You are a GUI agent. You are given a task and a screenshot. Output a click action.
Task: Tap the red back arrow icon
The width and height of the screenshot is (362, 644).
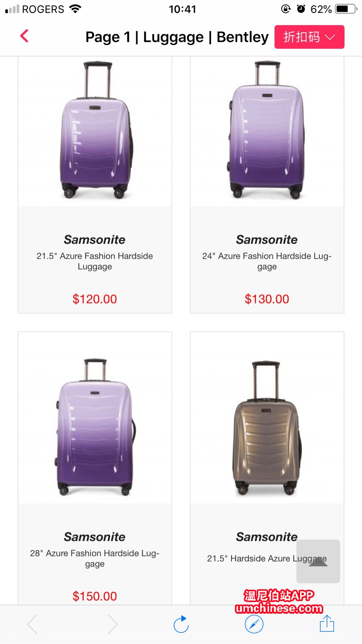(24, 36)
